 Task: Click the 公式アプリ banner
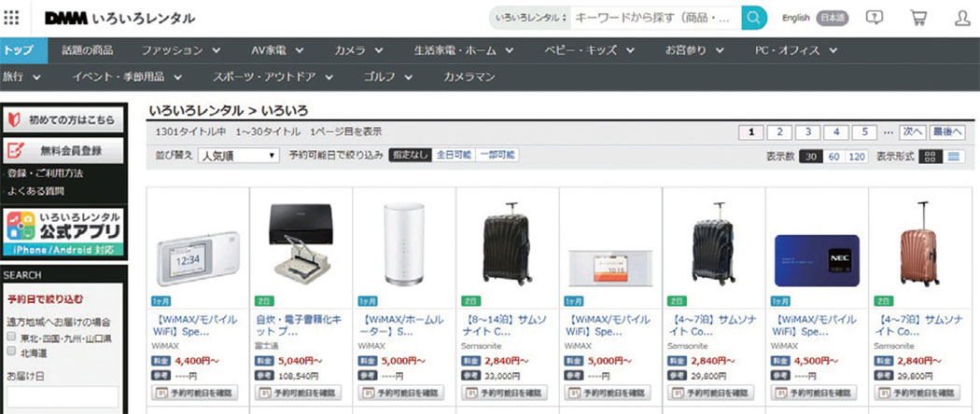[63, 233]
